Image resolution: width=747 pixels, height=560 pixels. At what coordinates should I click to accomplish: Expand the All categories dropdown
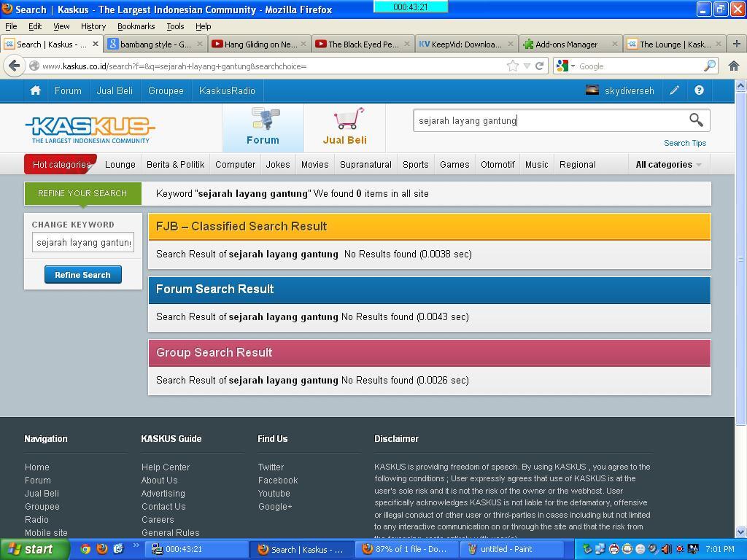click(x=669, y=164)
